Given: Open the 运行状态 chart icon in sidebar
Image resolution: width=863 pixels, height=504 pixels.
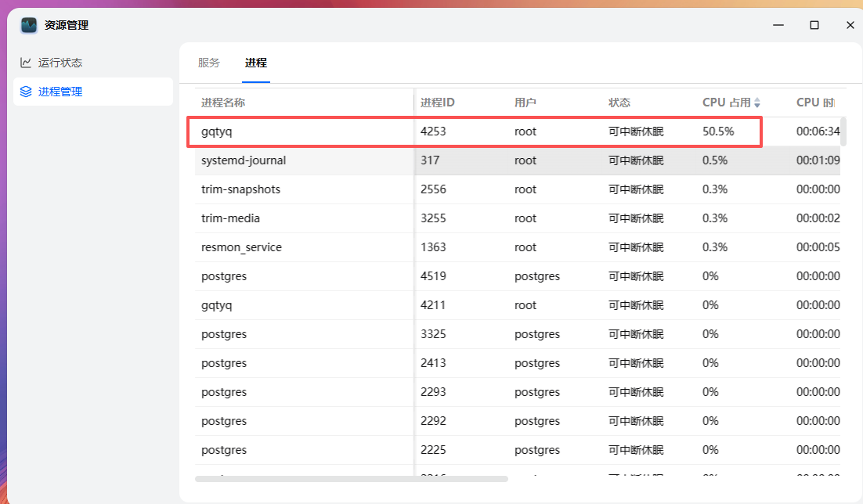Looking at the screenshot, I should point(25,63).
